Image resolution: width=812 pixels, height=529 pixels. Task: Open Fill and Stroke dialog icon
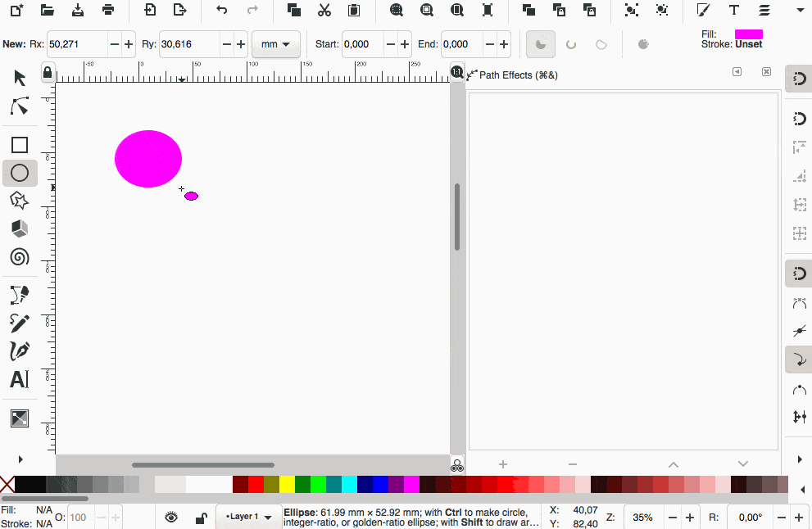tap(703, 10)
